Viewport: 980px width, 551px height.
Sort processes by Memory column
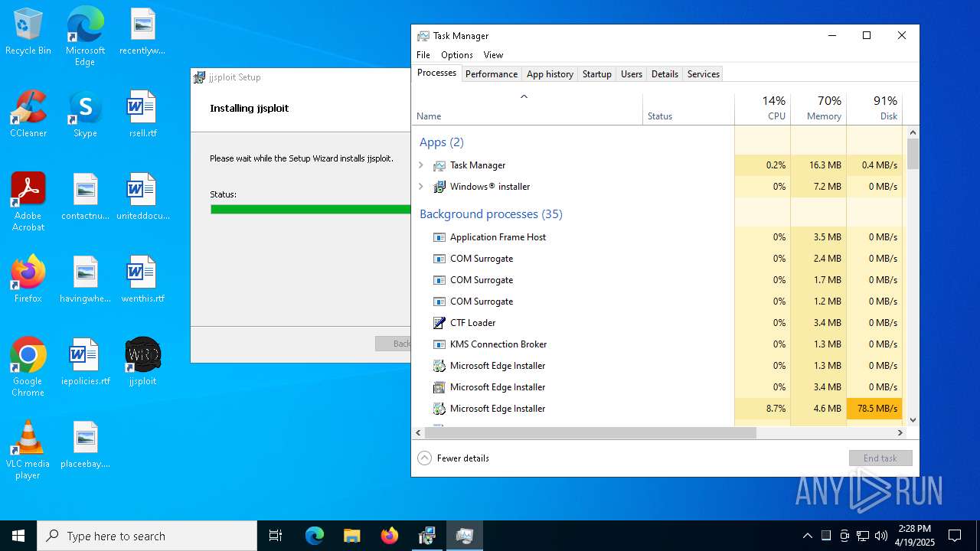[x=818, y=109]
